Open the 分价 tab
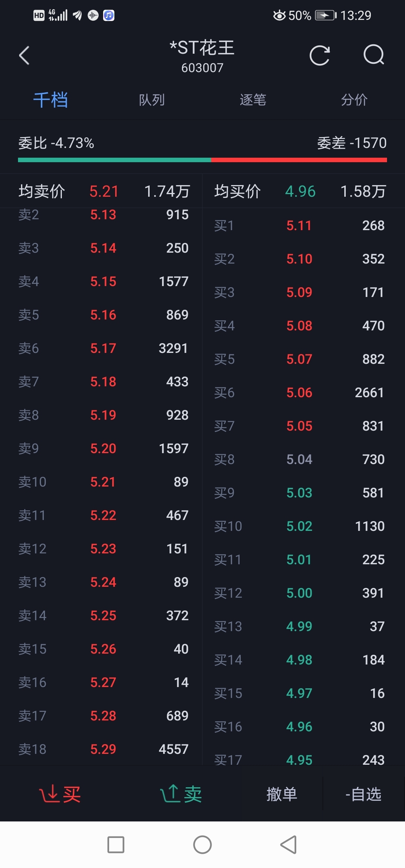Screen dimensions: 405x868 coord(354,100)
